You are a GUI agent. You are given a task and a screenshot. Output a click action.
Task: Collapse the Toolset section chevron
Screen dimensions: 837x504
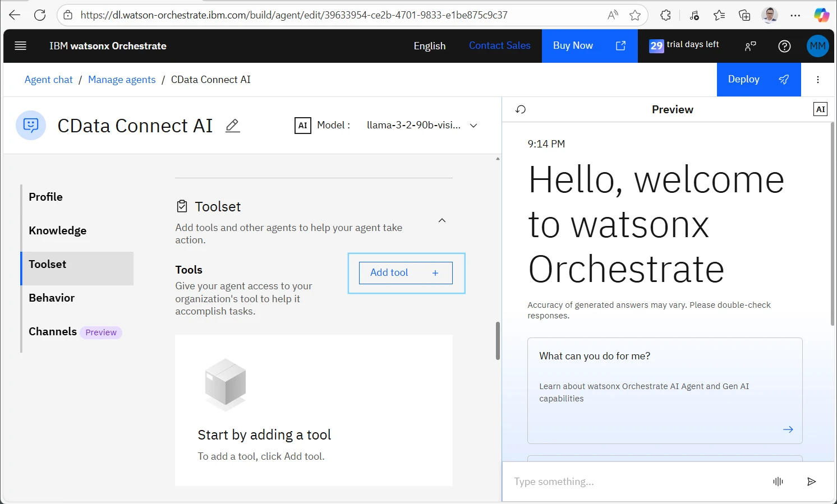(442, 220)
